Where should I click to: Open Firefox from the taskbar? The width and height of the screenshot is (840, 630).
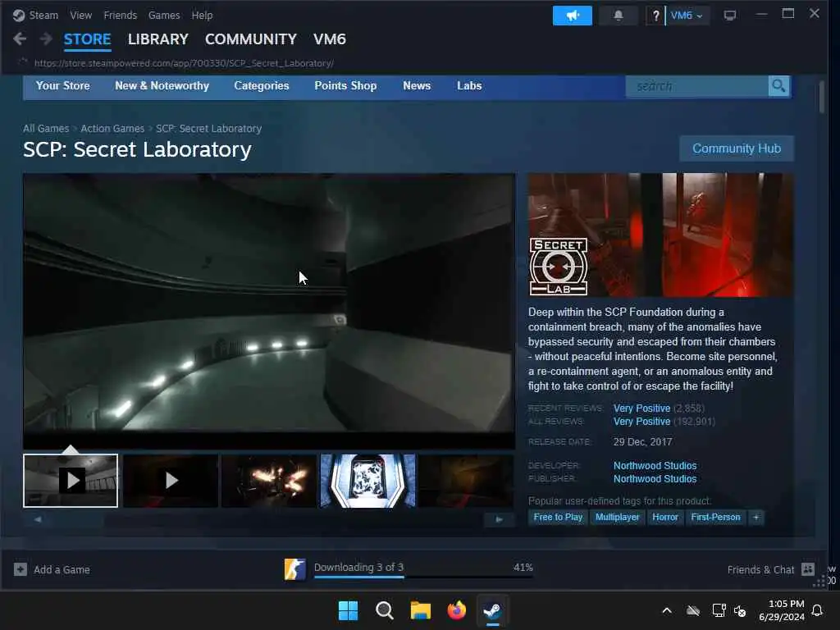click(456, 610)
